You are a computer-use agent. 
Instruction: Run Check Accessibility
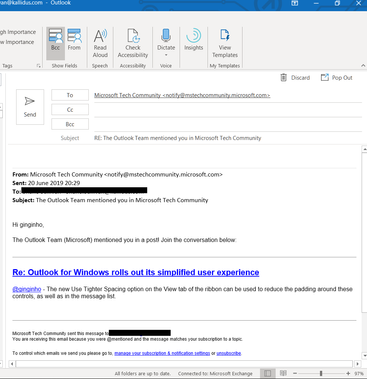tap(133, 43)
